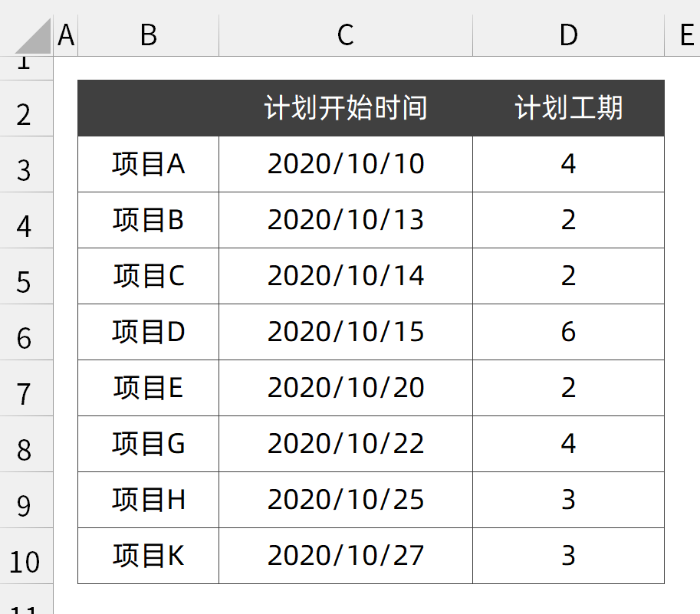Select column A header
The height and width of the screenshot is (614, 700).
tap(66, 35)
